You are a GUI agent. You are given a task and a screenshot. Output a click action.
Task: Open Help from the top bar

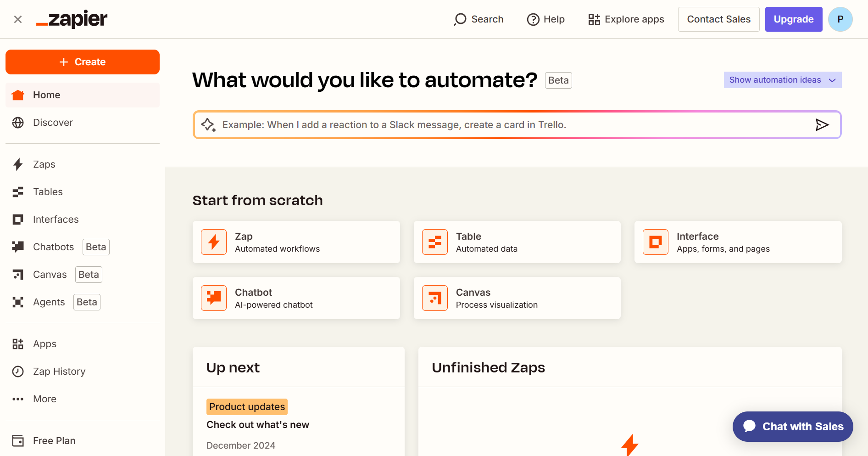tap(545, 19)
